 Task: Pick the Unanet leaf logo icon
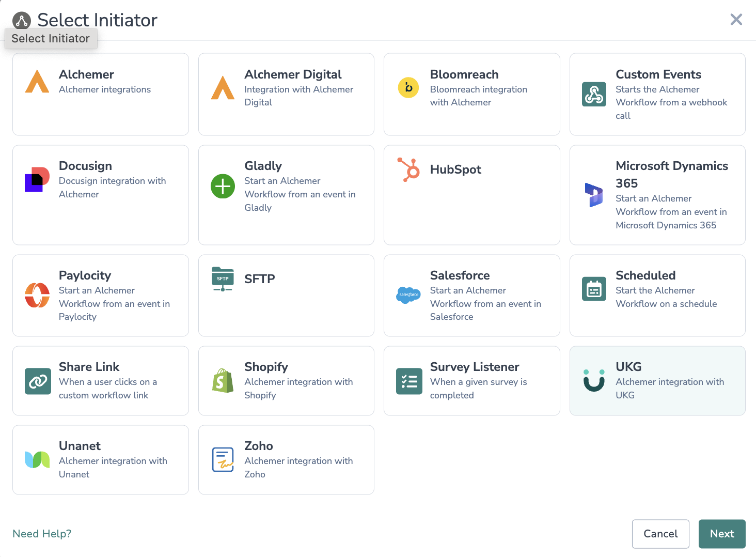pos(37,459)
